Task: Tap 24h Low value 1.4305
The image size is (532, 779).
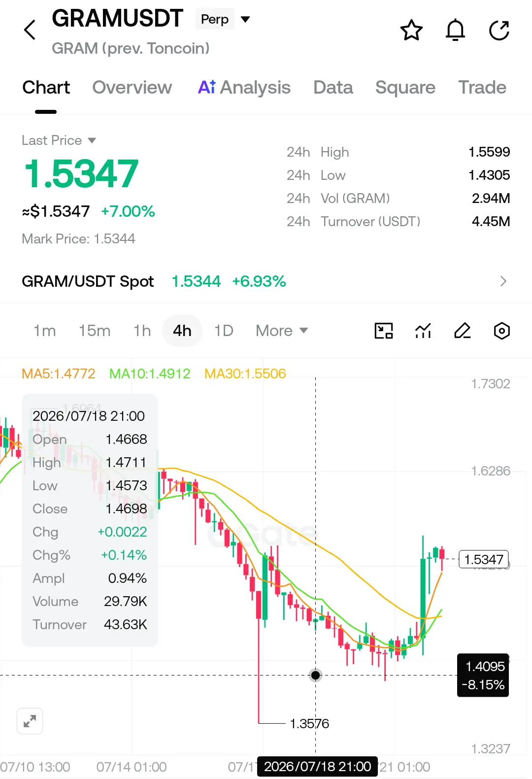Action: pos(489,175)
